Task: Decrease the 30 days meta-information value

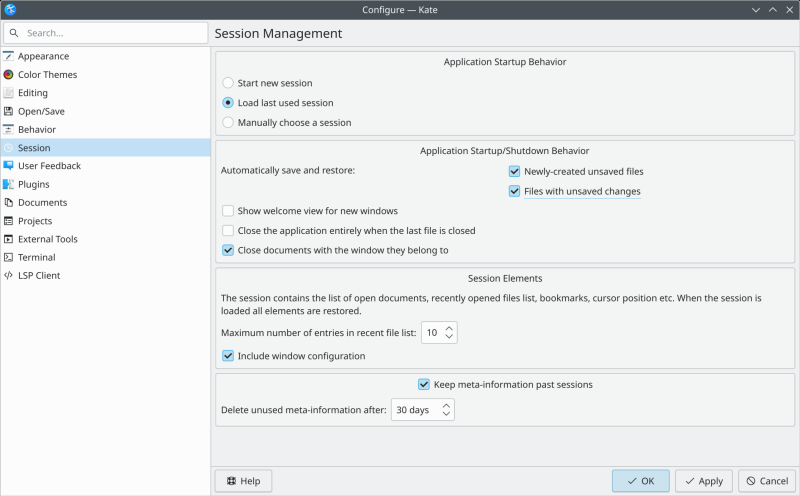Action: tap(446, 415)
